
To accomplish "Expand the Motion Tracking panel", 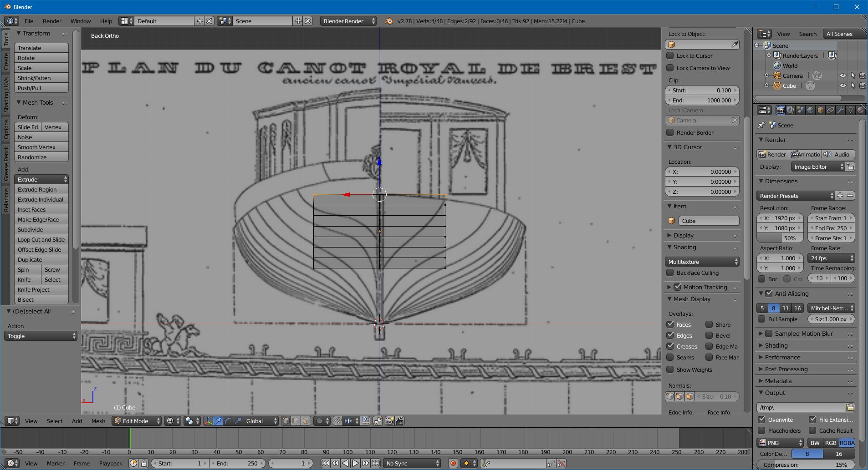I will [x=669, y=287].
